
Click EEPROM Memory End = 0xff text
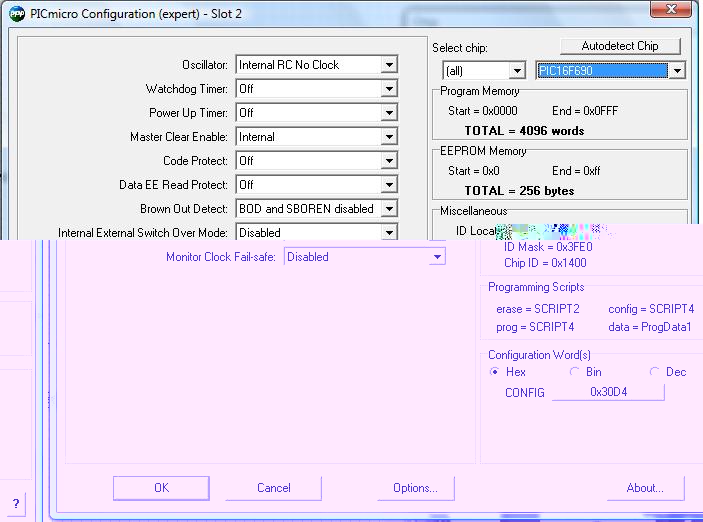[x=576, y=171]
